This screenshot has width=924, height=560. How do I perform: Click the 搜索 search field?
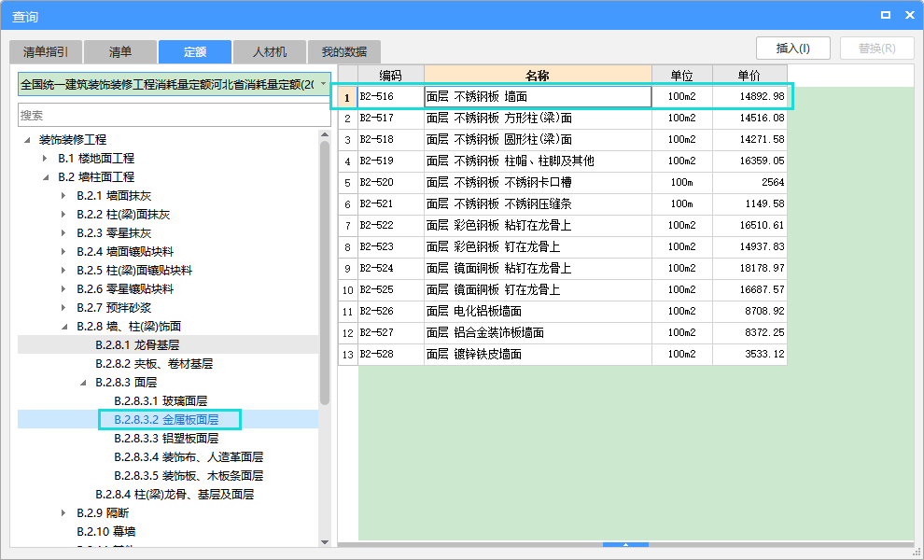pyautogui.click(x=175, y=115)
